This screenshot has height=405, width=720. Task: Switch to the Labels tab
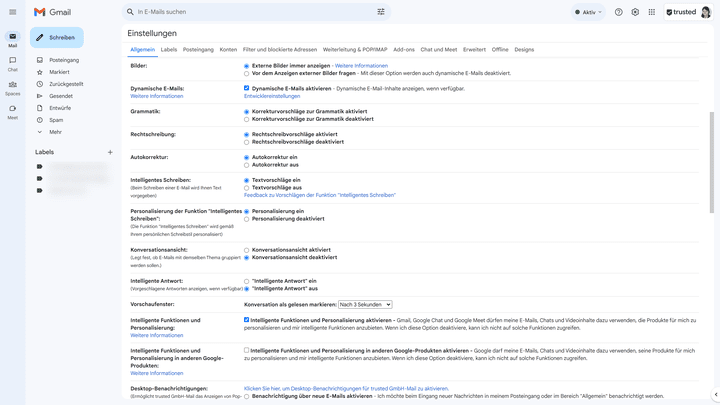tap(169, 50)
